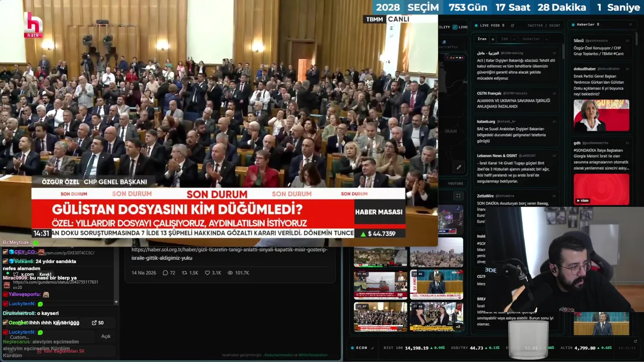Open YT #7 parliament hall thumbnail
The image size is (644, 362).
coord(380,317)
